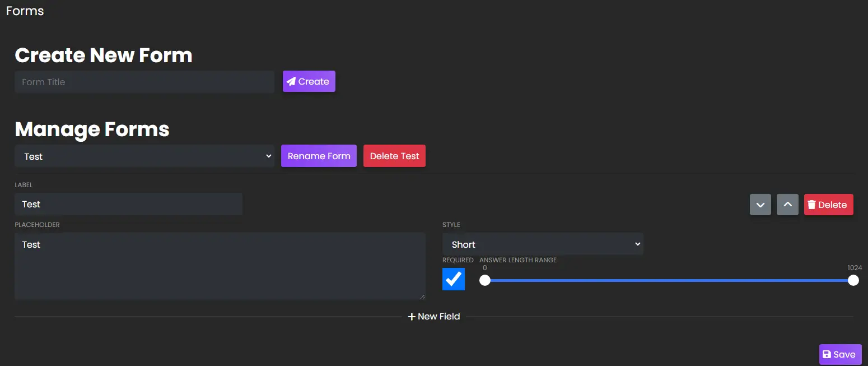The image size is (868, 366).
Task: Click the Delete Test button
Action: pos(394,156)
